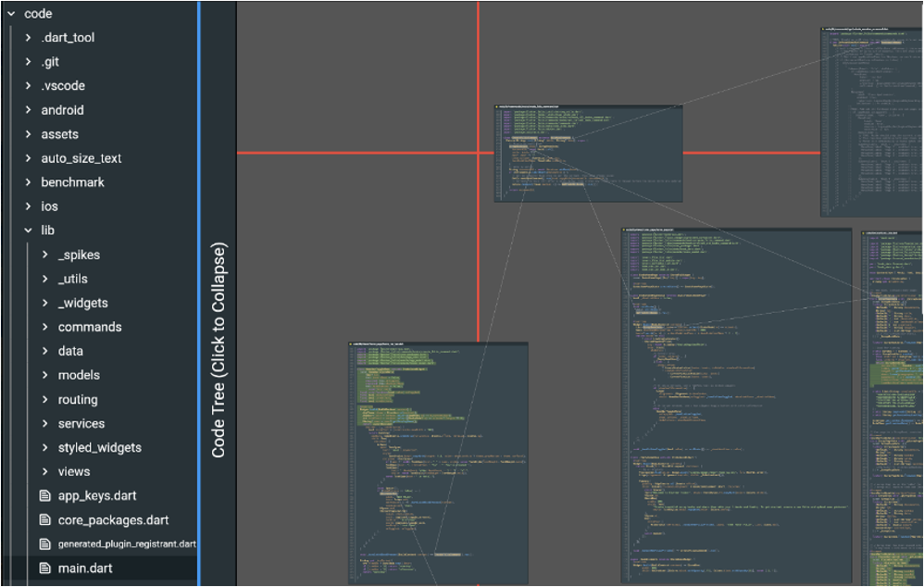Select the models folder label

tap(80, 375)
